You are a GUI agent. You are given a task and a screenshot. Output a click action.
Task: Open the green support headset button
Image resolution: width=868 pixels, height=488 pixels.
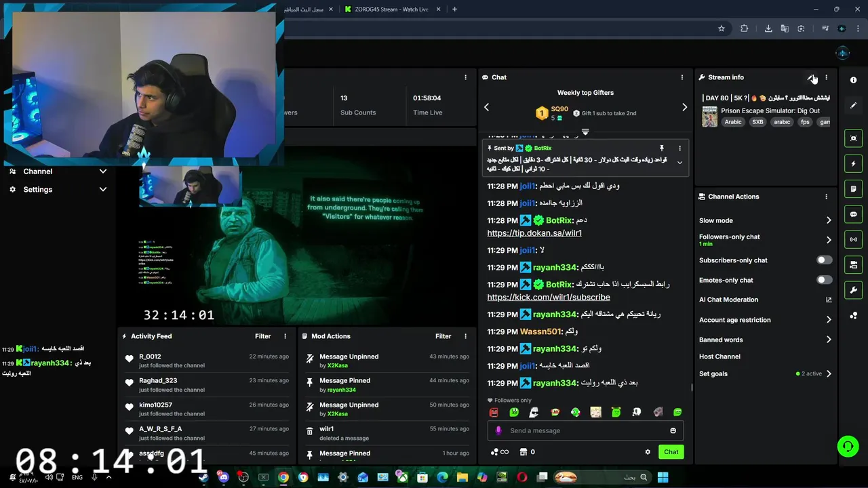pos(848,446)
